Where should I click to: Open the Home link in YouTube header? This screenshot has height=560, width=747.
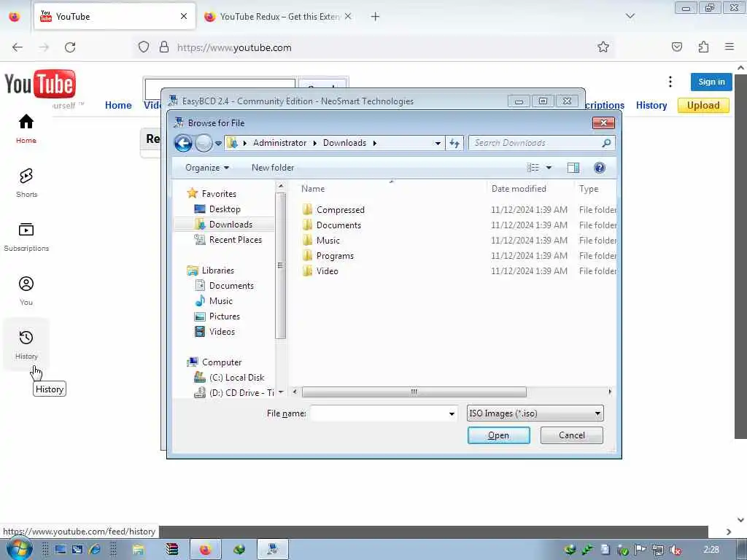118,105
